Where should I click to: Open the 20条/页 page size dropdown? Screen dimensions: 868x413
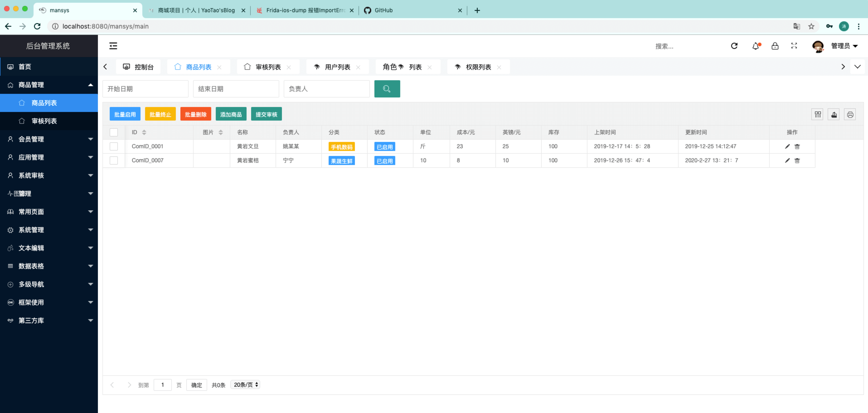coord(245,385)
